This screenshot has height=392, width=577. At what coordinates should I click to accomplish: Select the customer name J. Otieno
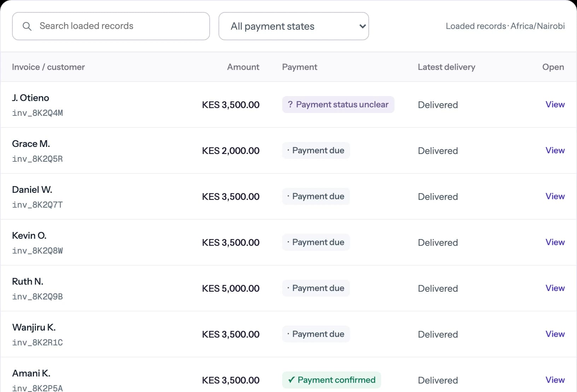30,98
